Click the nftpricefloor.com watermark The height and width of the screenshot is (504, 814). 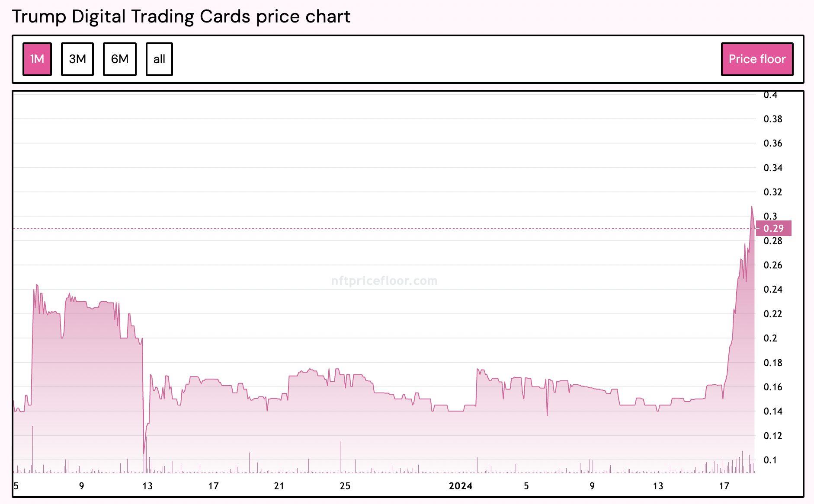pyautogui.click(x=384, y=281)
